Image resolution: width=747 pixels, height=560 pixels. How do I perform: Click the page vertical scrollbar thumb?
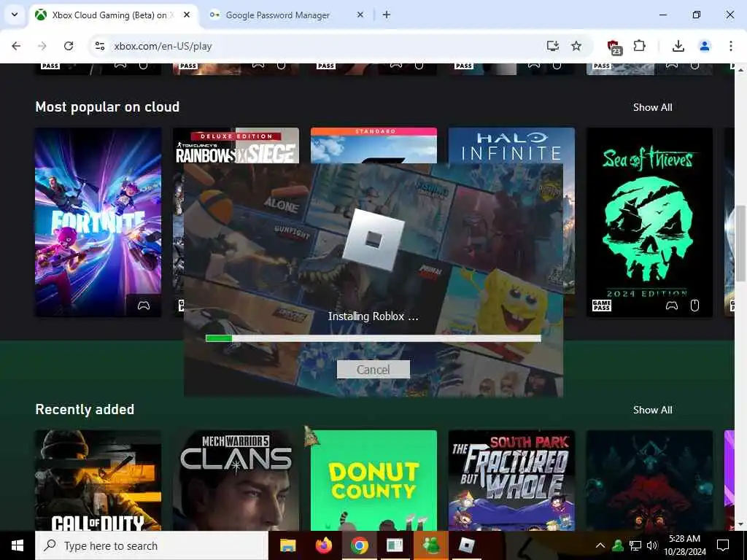click(x=740, y=244)
